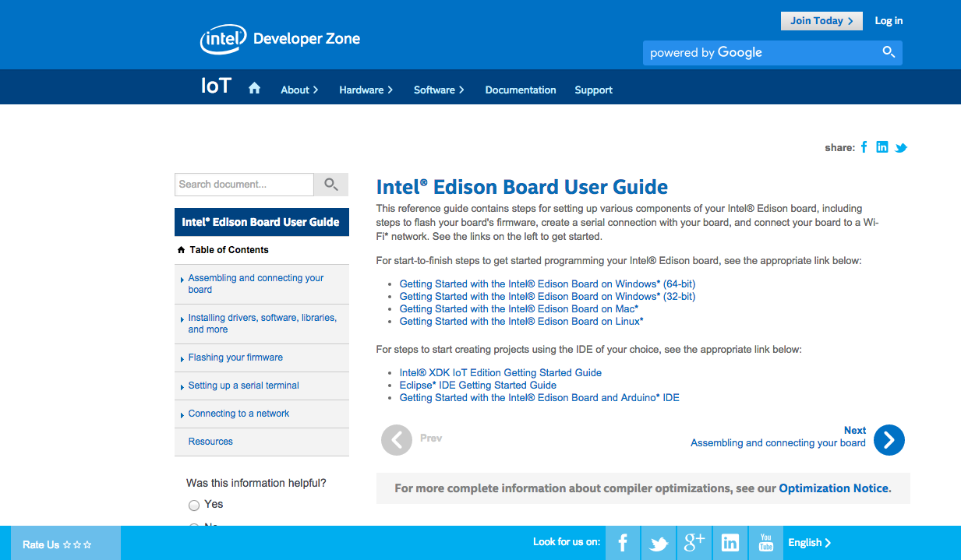This screenshot has height=560, width=961.
Task: Focus the Search document input field
Action: 244,185
